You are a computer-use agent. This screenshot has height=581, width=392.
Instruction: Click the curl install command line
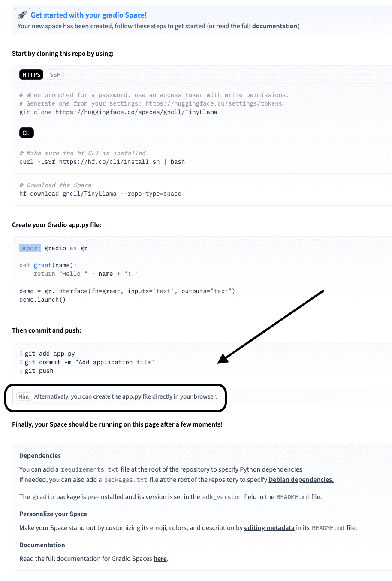pyautogui.click(x=102, y=162)
